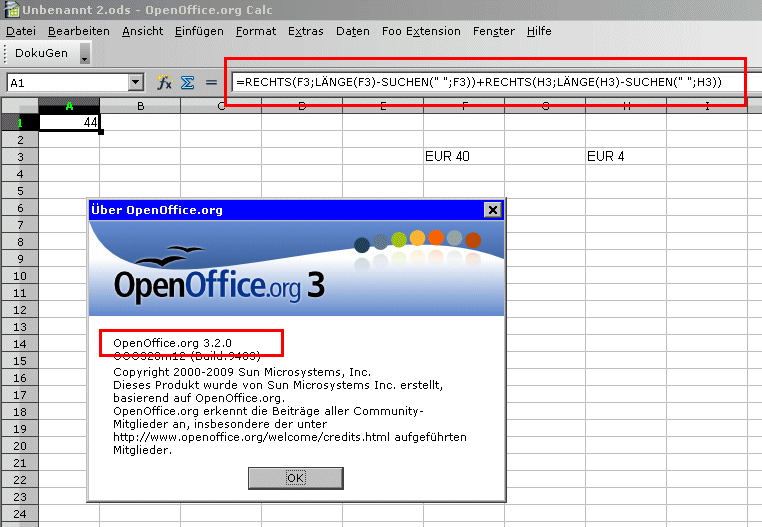Click the Sum (Sigma) icon
This screenshot has height=527, width=762.
point(187,83)
